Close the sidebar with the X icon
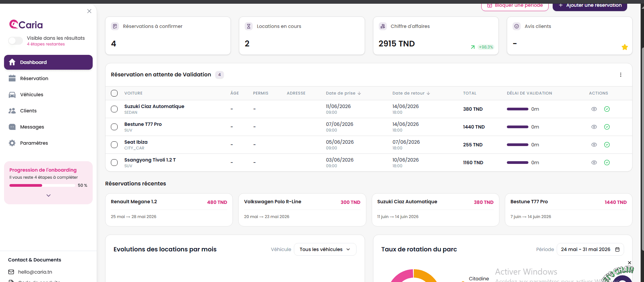This screenshot has height=282, width=644. pos(89,11)
